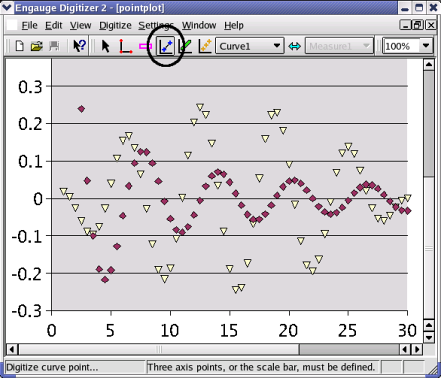Open the Digitize menu

tap(115, 25)
